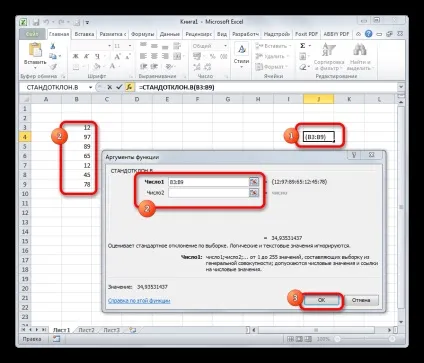This screenshot has width=424, height=363.
Task: Click into the Число2 input field
Action: (209, 193)
